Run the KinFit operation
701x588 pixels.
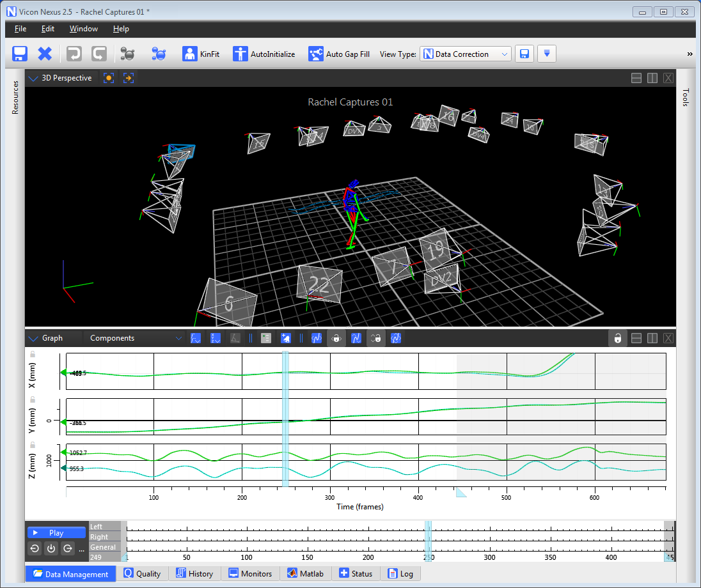[x=201, y=54]
